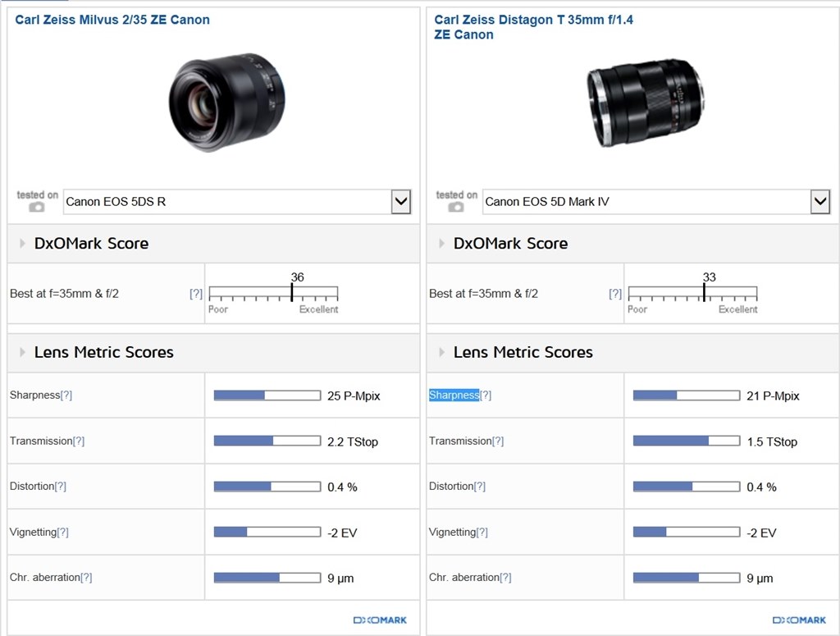The height and width of the screenshot is (636, 840).
Task: Open Carl Zeiss Distagon T 35mm f/1.4 link
Action: tap(533, 27)
